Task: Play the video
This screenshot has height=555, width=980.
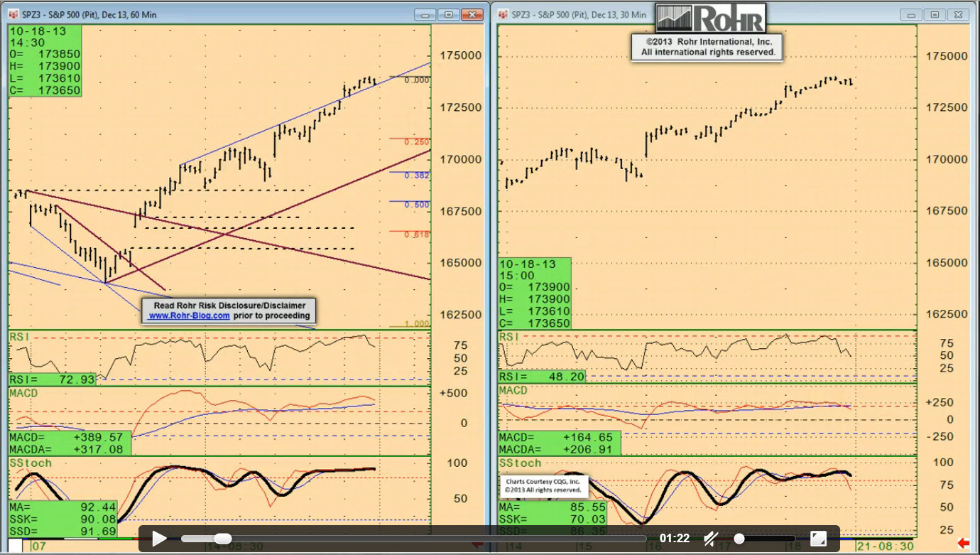Action: [x=159, y=539]
